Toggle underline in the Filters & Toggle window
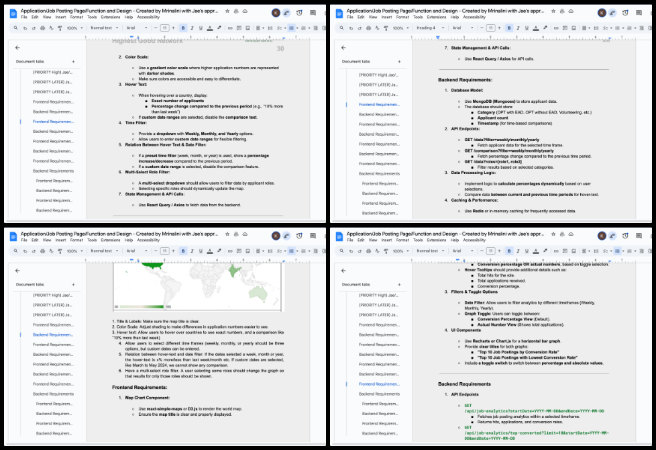656x450 pixels. click(x=527, y=251)
